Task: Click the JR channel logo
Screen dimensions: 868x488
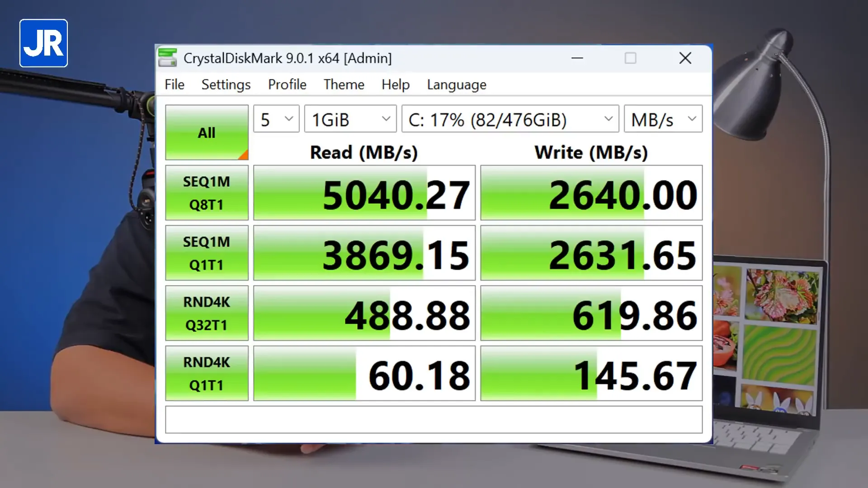Action: tap(44, 43)
